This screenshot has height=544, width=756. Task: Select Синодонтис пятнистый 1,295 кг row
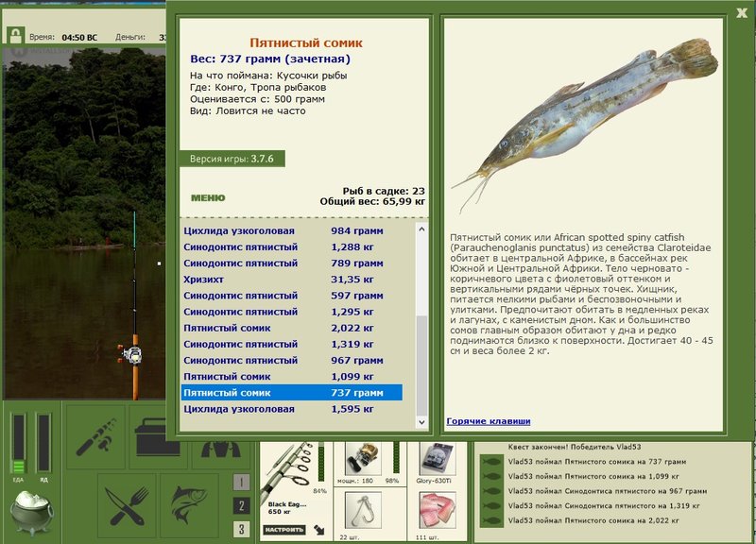(x=292, y=312)
